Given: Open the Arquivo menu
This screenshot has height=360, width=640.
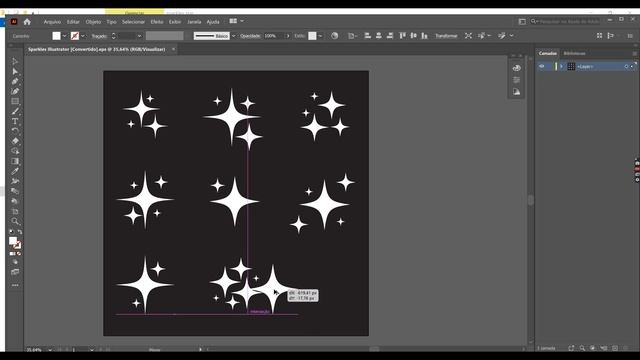Looking at the screenshot, I should tap(52, 22).
